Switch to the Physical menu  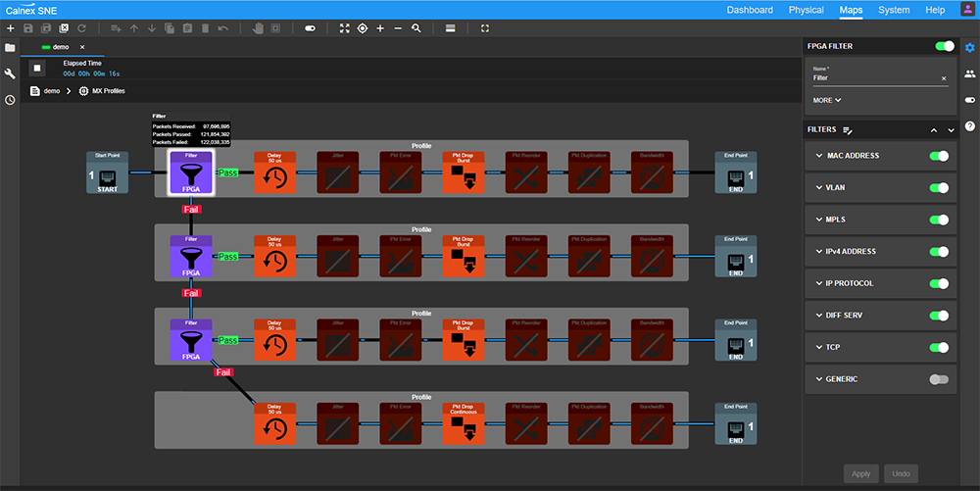(x=806, y=10)
